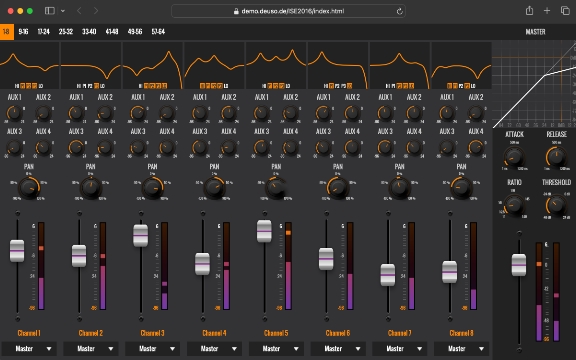Click the browser forward arrow
The height and width of the screenshot is (360, 576).
[96, 11]
